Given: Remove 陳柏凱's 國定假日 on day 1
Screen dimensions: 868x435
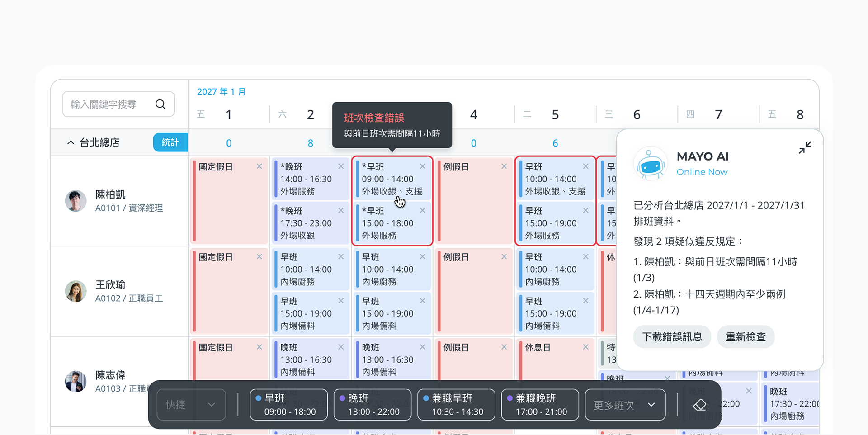Looking at the screenshot, I should (x=259, y=166).
